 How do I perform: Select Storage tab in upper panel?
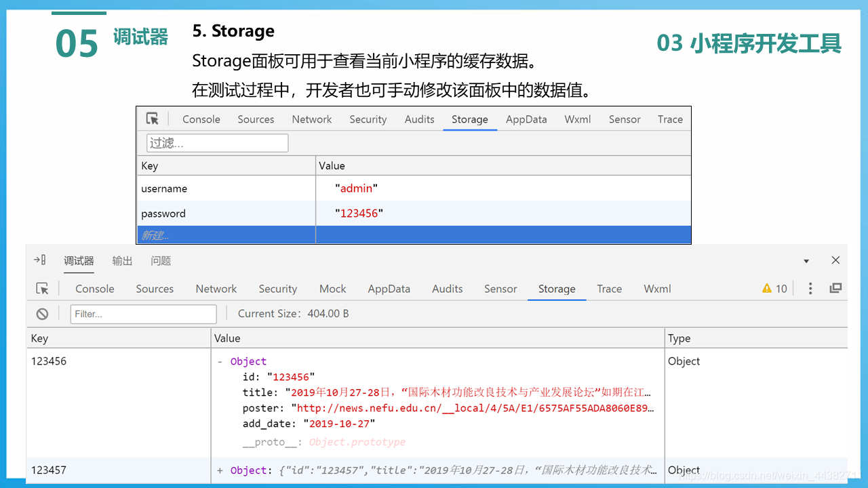pyautogui.click(x=470, y=119)
